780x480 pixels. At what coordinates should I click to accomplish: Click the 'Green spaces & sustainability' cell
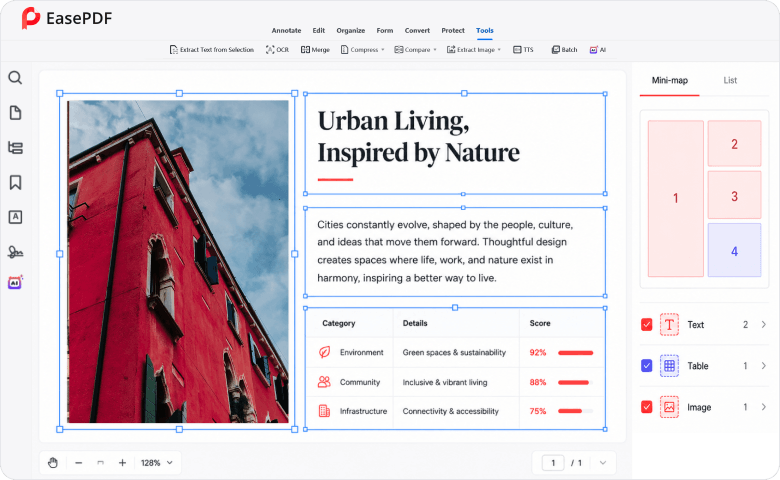click(x=454, y=353)
